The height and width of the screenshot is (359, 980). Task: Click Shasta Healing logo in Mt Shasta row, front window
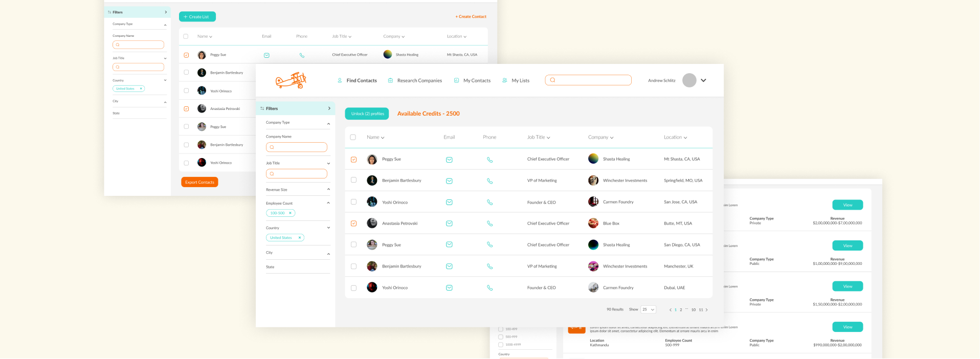tap(593, 159)
